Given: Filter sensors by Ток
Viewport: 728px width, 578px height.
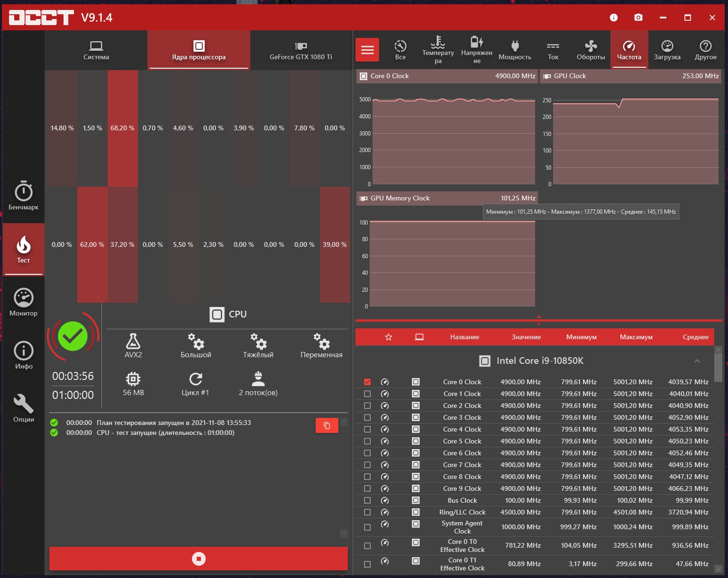Looking at the screenshot, I should (553, 50).
